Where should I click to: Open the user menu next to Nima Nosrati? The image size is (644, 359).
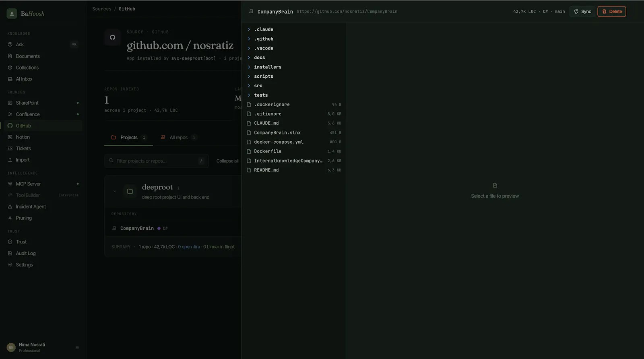point(77,348)
